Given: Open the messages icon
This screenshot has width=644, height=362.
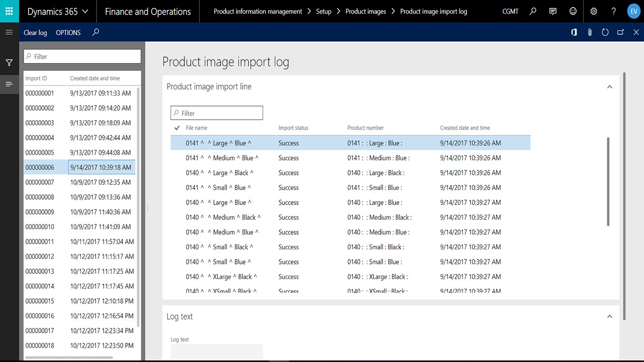Looking at the screenshot, I should [553, 11].
